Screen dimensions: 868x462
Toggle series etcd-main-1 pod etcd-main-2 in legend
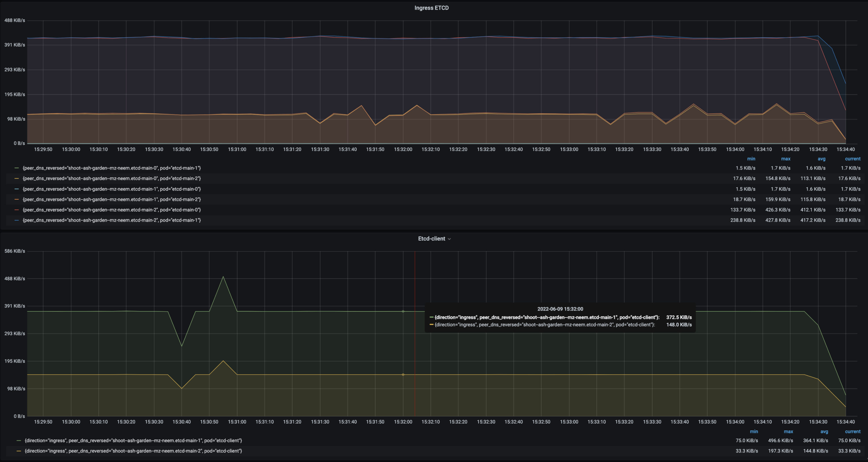112,199
